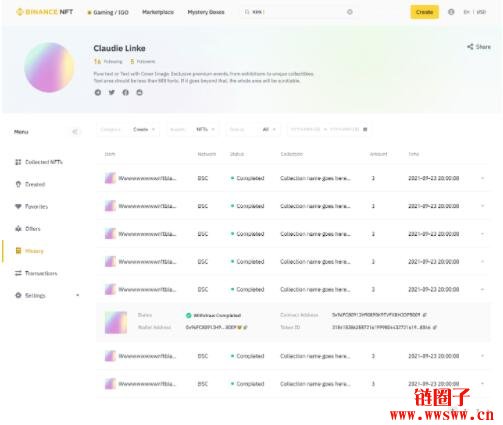This screenshot has height=425, width=503.
Task: Click the globe language icon in header
Action: coord(451,12)
